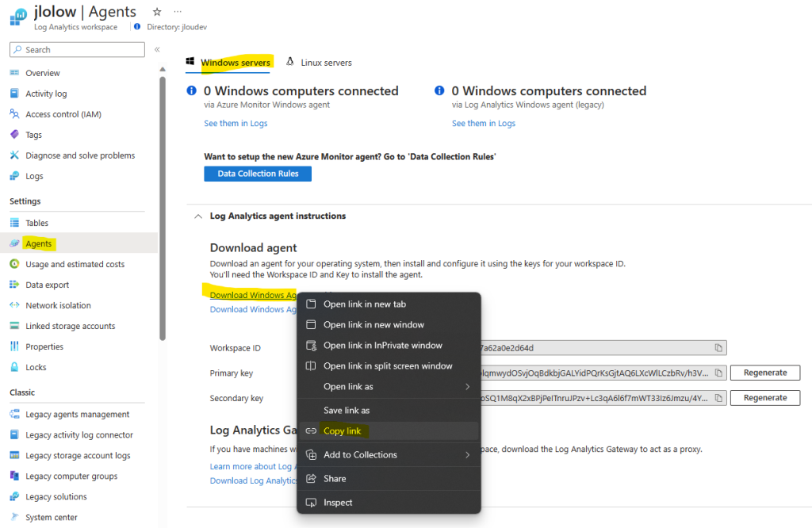Click the System center icon

click(14, 517)
